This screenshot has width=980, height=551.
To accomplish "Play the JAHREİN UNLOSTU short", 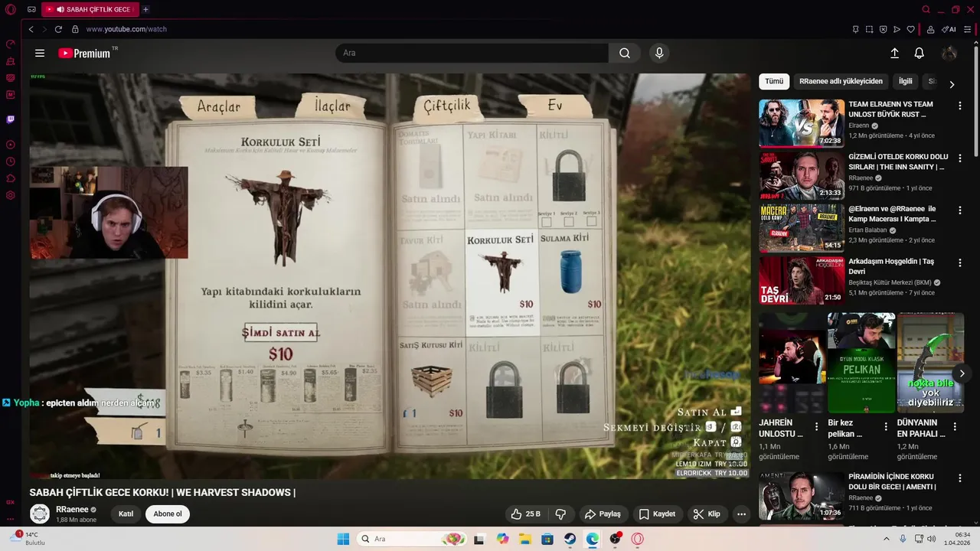I will [792, 363].
